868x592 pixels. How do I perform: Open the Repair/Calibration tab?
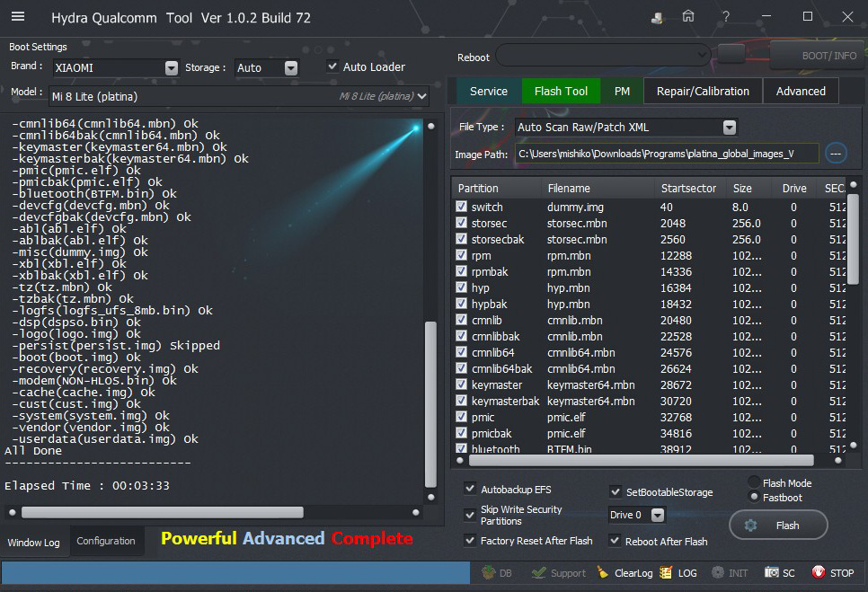[x=703, y=92]
